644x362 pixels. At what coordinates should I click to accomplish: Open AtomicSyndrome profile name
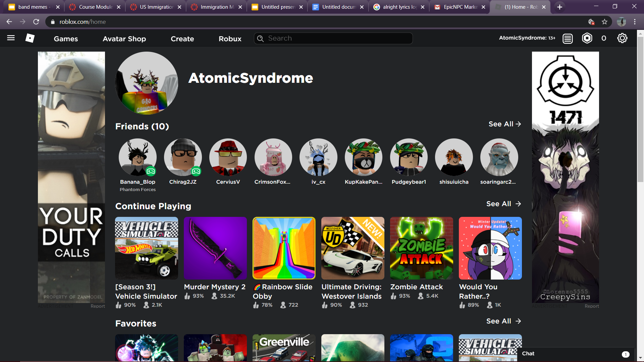tap(251, 78)
